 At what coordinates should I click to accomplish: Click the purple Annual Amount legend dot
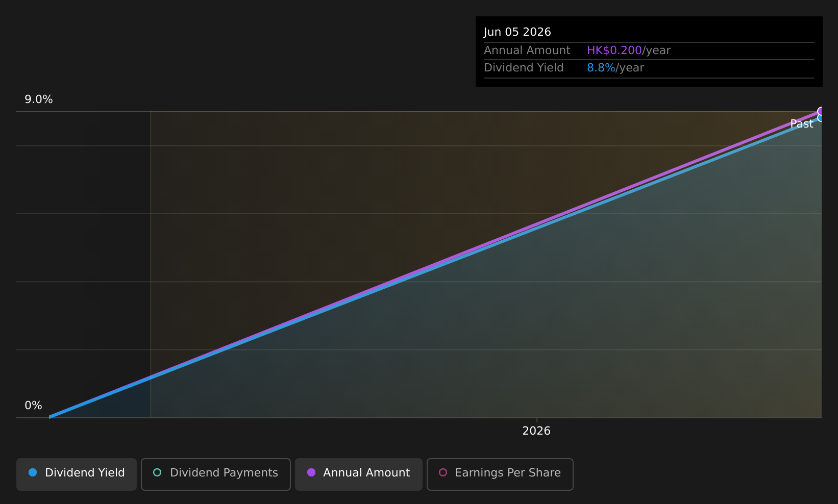[x=311, y=472]
